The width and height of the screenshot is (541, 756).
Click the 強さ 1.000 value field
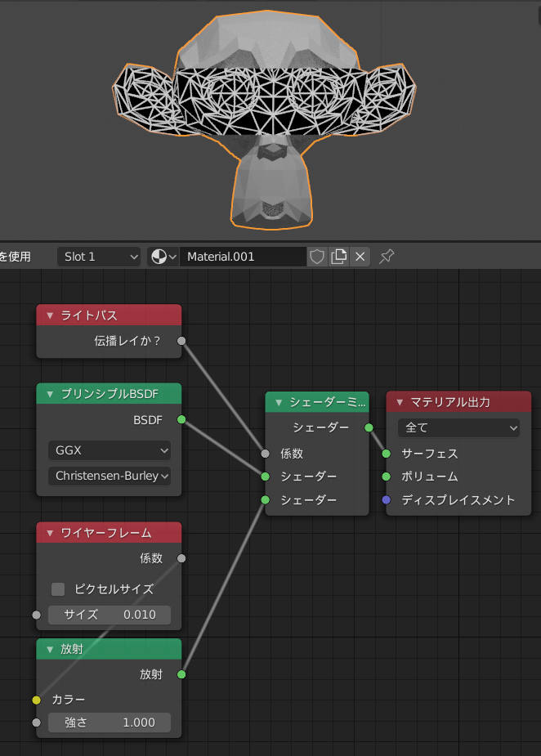click(x=110, y=722)
